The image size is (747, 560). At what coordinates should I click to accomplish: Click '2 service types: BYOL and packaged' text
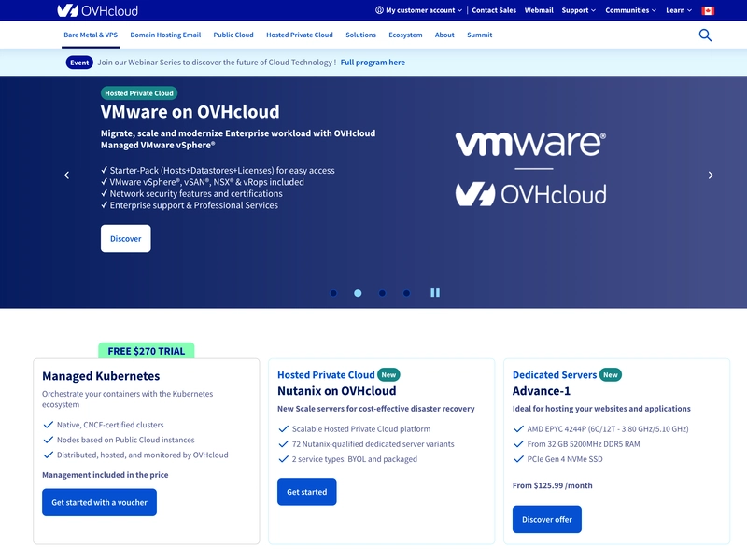[x=355, y=459]
